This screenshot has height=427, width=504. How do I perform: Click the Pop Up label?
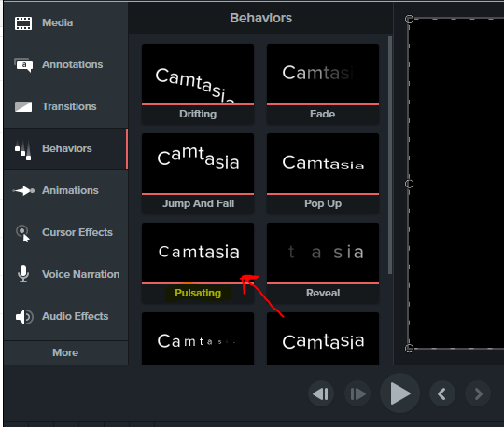[323, 204]
